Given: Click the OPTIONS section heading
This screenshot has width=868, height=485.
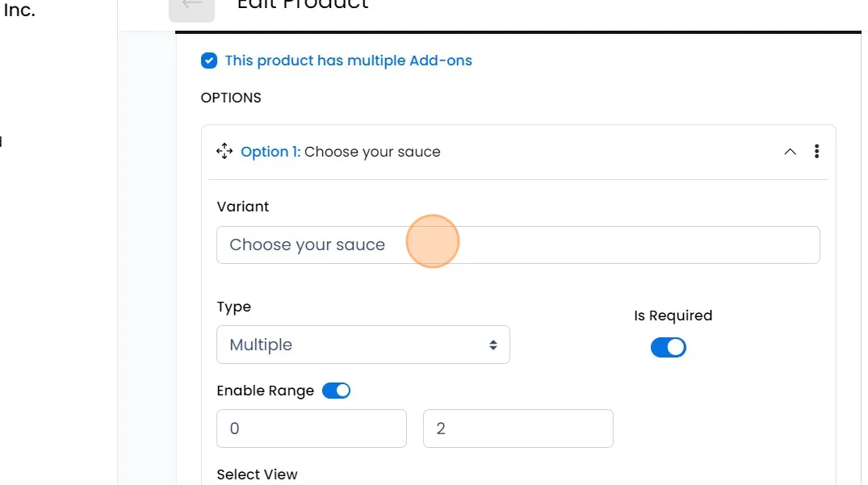Looking at the screenshot, I should pyautogui.click(x=231, y=98).
